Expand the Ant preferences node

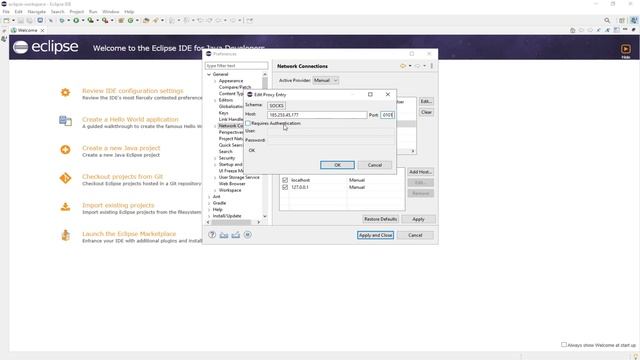pyautogui.click(x=209, y=197)
